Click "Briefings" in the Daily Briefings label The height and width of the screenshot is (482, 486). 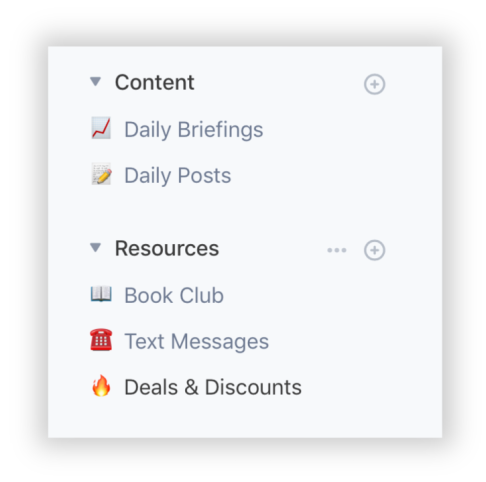coord(220,130)
